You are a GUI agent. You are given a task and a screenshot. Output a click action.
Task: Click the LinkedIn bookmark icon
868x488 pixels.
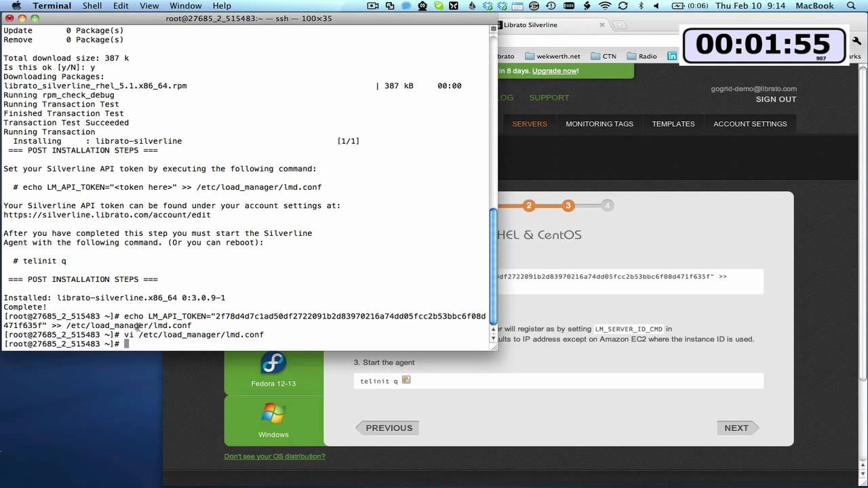(672, 56)
